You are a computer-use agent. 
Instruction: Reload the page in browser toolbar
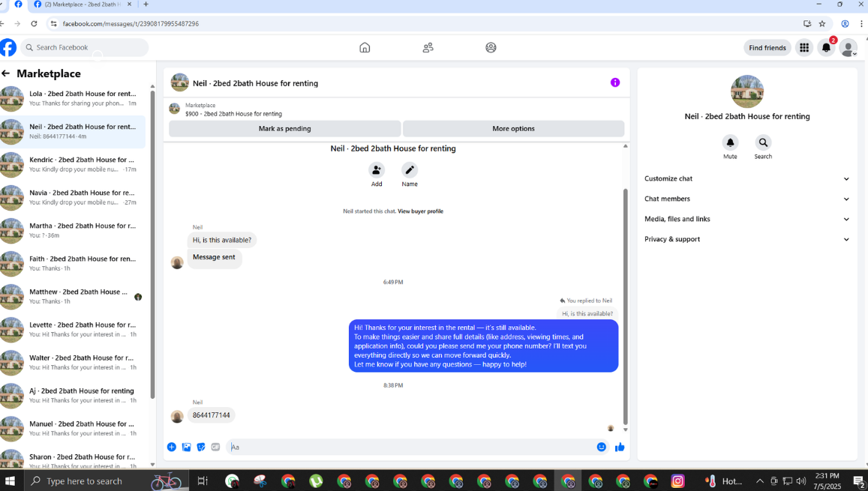(x=35, y=24)
